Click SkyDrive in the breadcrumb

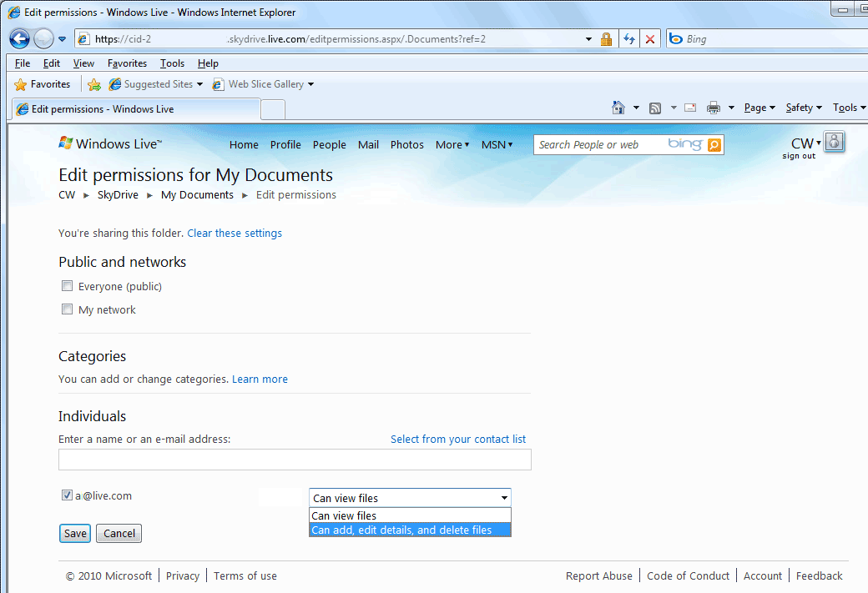[x=118, y=194]
